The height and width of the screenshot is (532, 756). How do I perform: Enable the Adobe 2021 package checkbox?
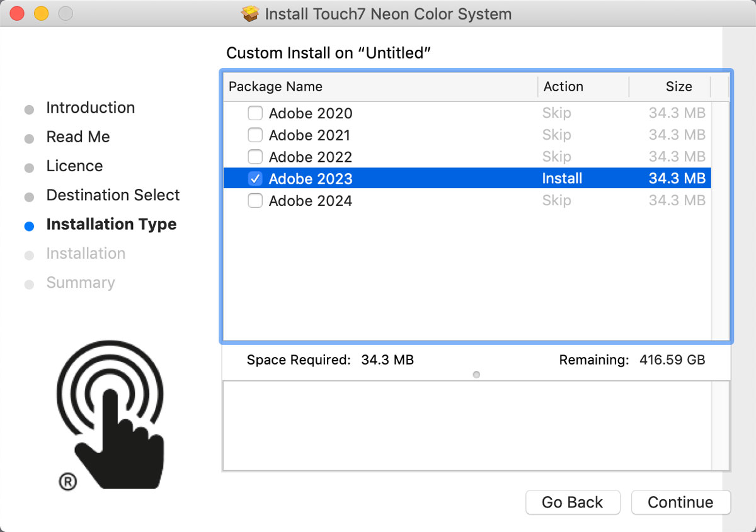click(255, 135)
